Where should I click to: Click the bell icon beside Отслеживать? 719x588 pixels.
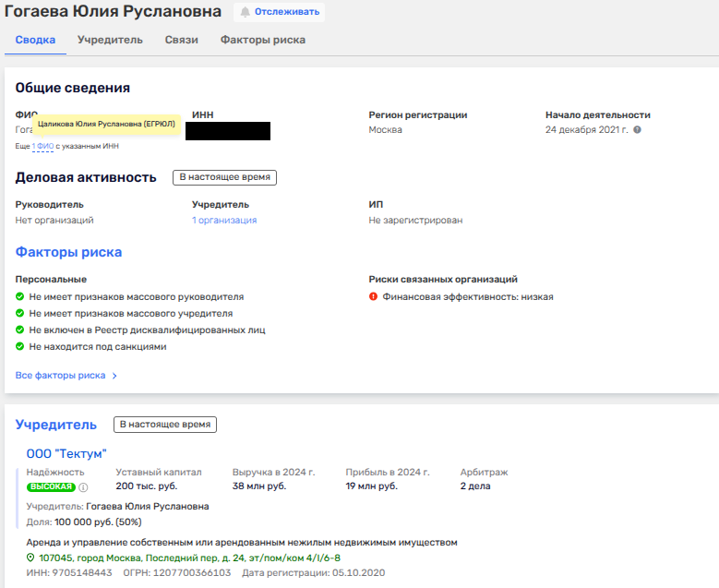[246, 12]
